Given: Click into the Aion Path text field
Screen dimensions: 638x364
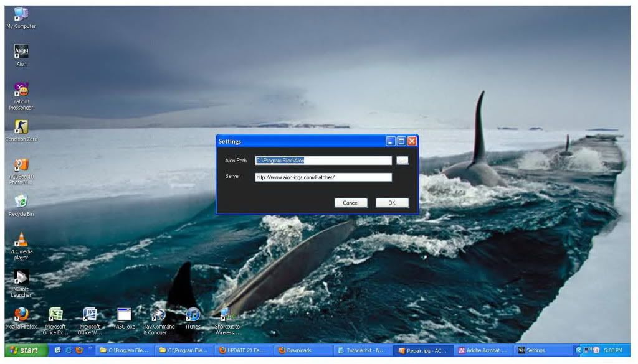Looking at the screenshot, I should (323, 161).
